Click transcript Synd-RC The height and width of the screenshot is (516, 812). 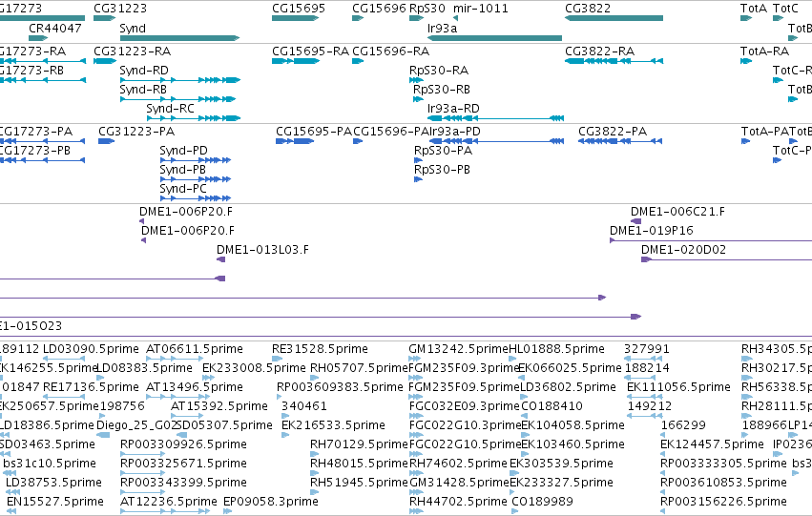[x=194, y=118]
